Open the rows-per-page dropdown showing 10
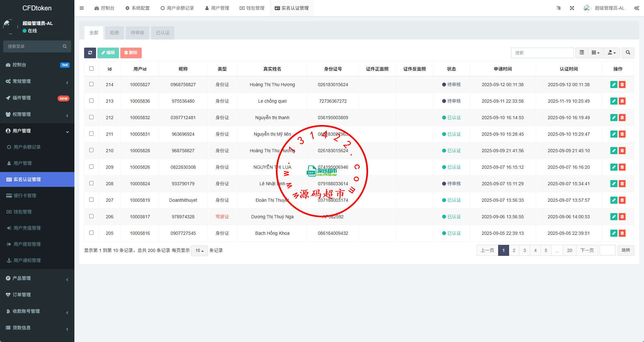Viewport: 644px width, 342px height. tap(199, 251)
